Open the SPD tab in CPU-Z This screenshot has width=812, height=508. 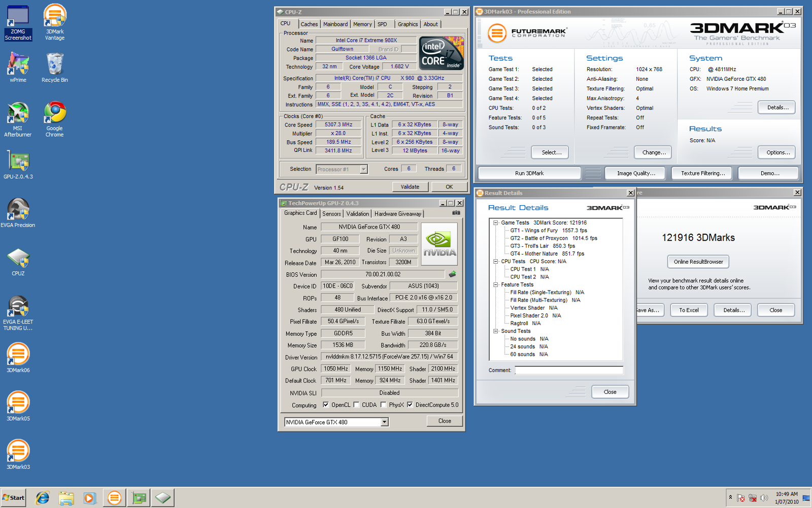382,24
